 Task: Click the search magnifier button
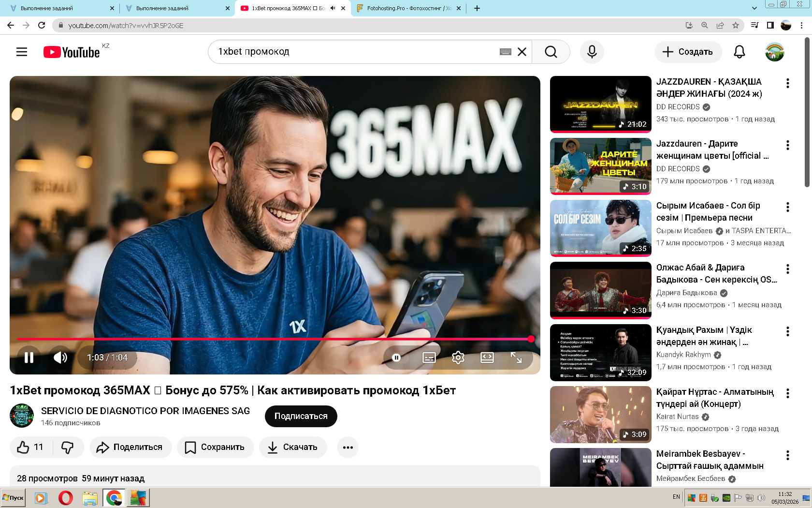(551, 52)
